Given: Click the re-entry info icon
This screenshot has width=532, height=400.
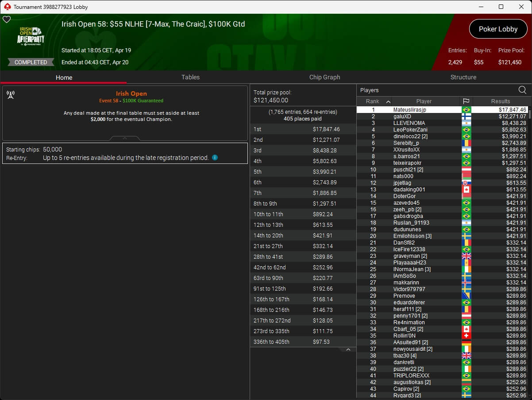Looking at the screenshot, I should tap(215, 157).
